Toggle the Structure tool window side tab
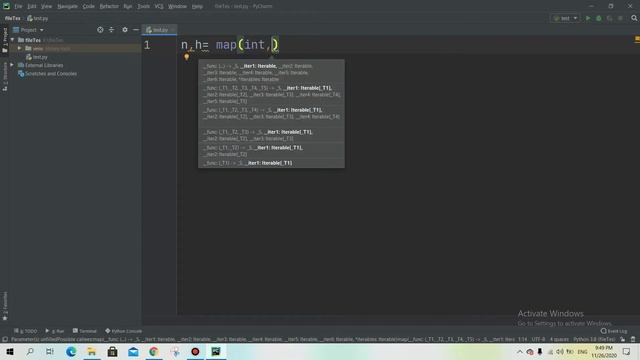This screenshot has width=640, height=360. pyautogui.click(x=5, y=76)
